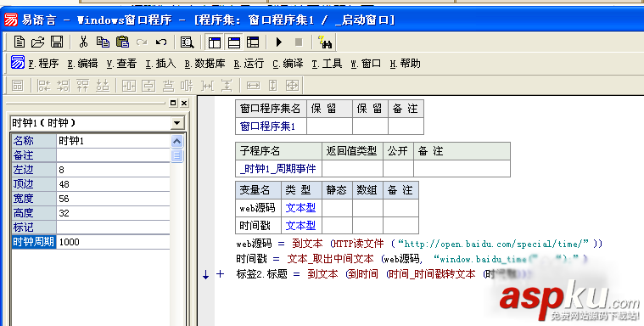Open the I.插入 menu

[x=160, y=64]
